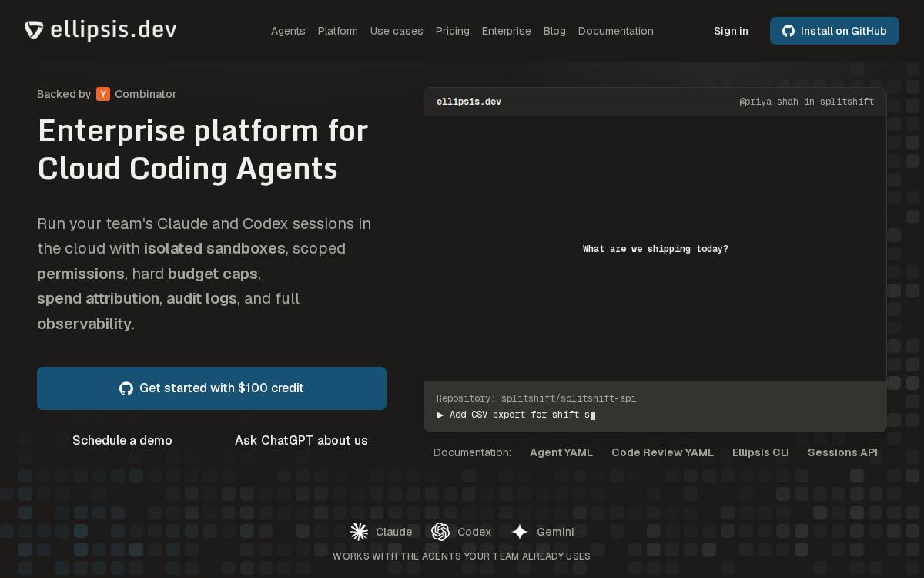Click '@priya-shah in splitshift' text
This screenshot has height=578, width=924.
807,102
